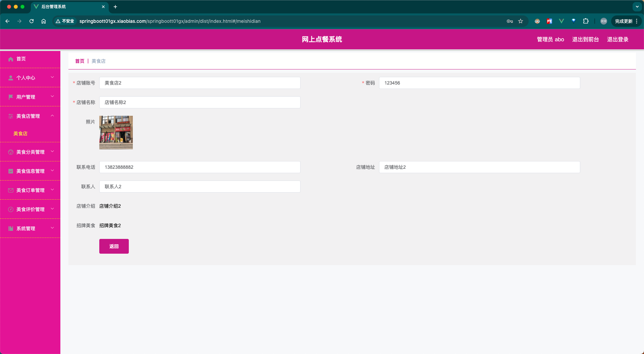Reload the page with refresh icon

pos(32,21)
